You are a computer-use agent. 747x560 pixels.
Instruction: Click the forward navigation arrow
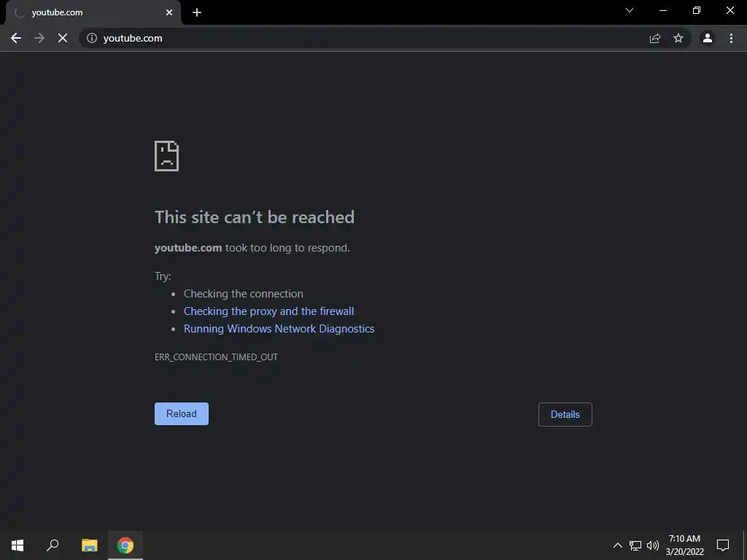pos(39,38)
